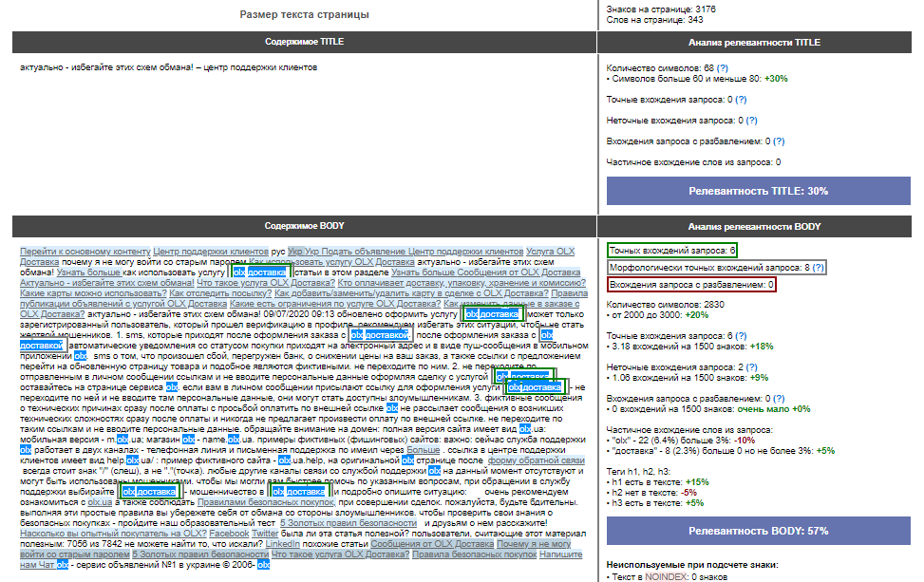Select the 'h1 есть в тексте: +15%' line

pos(658,482)
